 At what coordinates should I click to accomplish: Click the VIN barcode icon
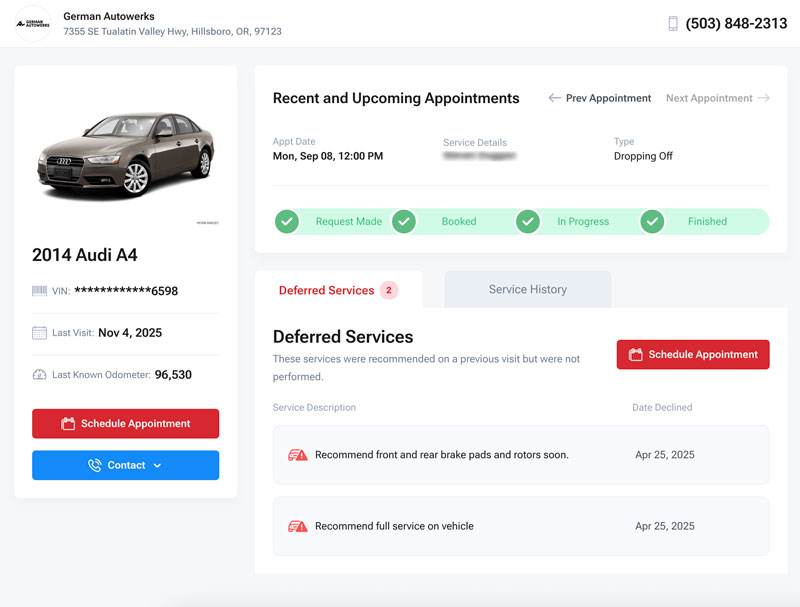pyautogui.click(x=40, y=291)
